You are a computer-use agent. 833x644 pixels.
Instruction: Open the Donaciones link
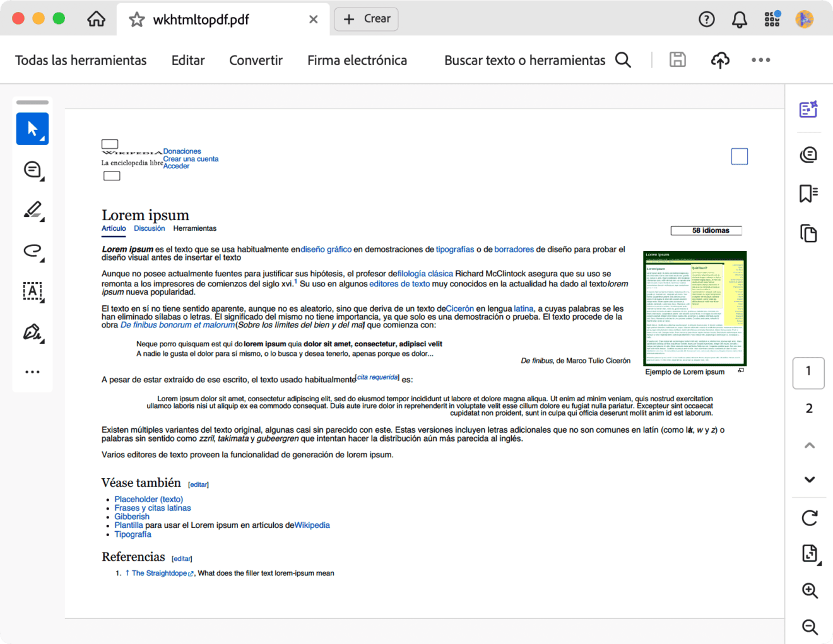click(182, 151)
